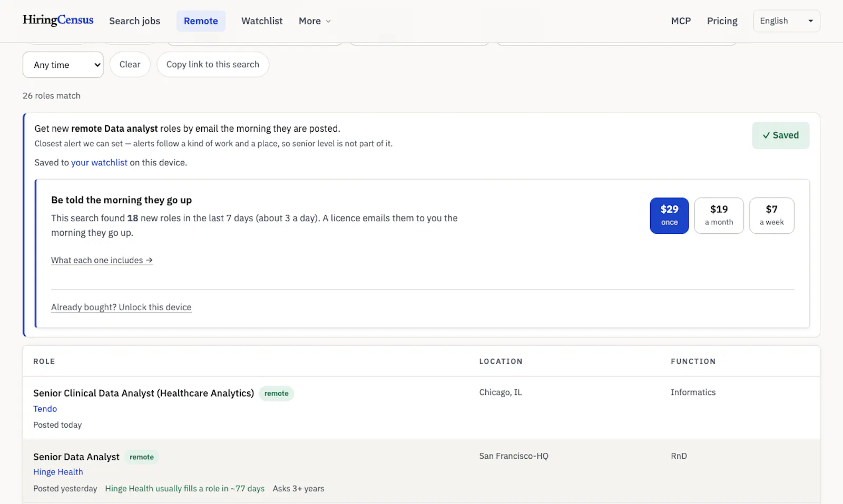Expand the More menu
Screen dimensions: 843x504
point(315,21)
